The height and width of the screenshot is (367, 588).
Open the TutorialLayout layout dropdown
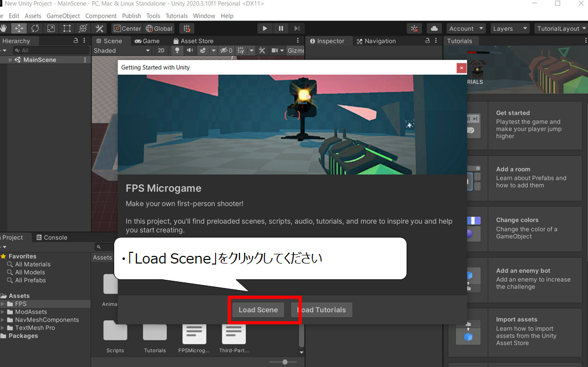pyautogui.click(x=561, y=29)
